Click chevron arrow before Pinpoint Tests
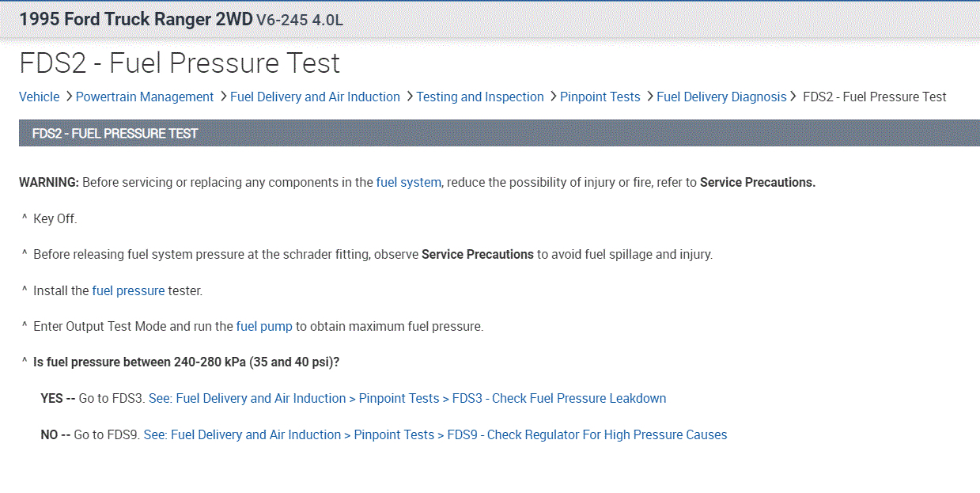980x493 pixels. click(553, 96)
